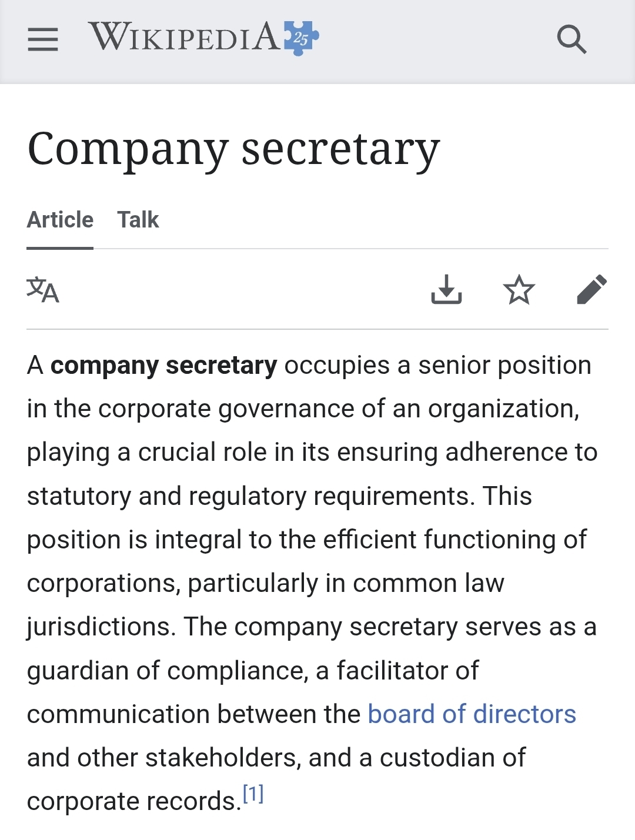Viewport: 635px width, 840px height.
Task: Edit the article with the pencil icon
Action: [591, 289]
